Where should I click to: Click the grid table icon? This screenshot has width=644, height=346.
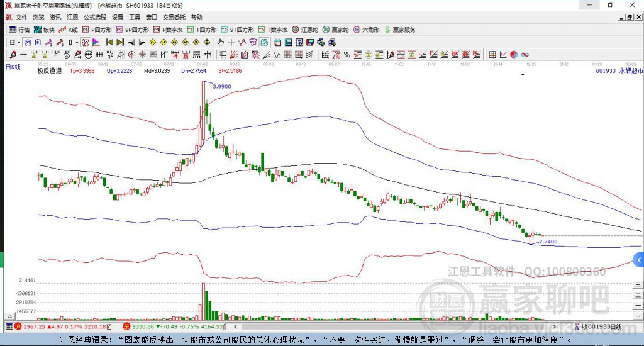pyautogui.click(x=492, y=54)
